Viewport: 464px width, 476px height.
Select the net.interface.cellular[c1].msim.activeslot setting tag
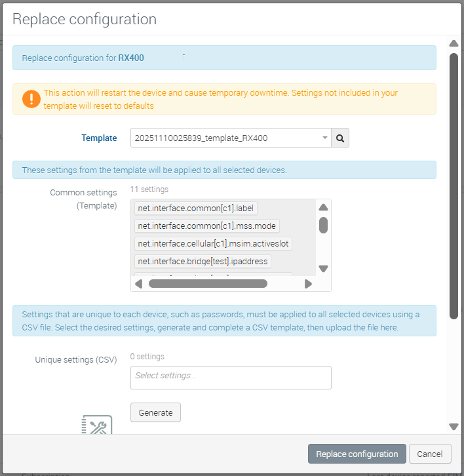click(x=213, y=244)
